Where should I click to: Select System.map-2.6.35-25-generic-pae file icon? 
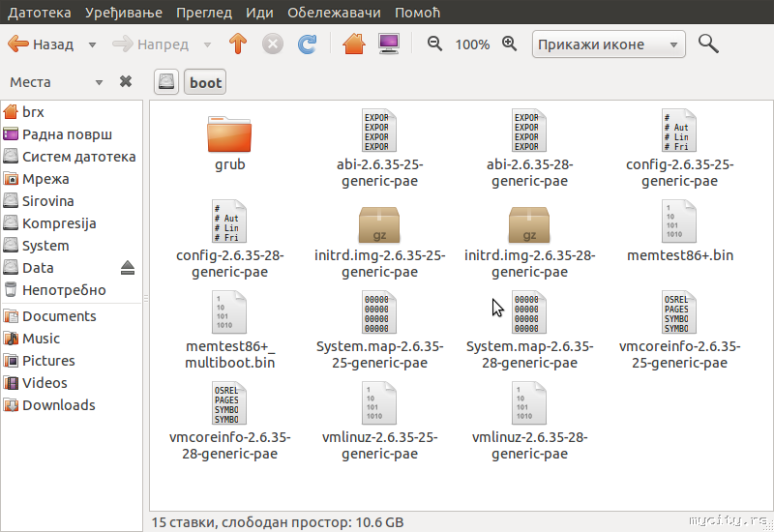point(379,311)
